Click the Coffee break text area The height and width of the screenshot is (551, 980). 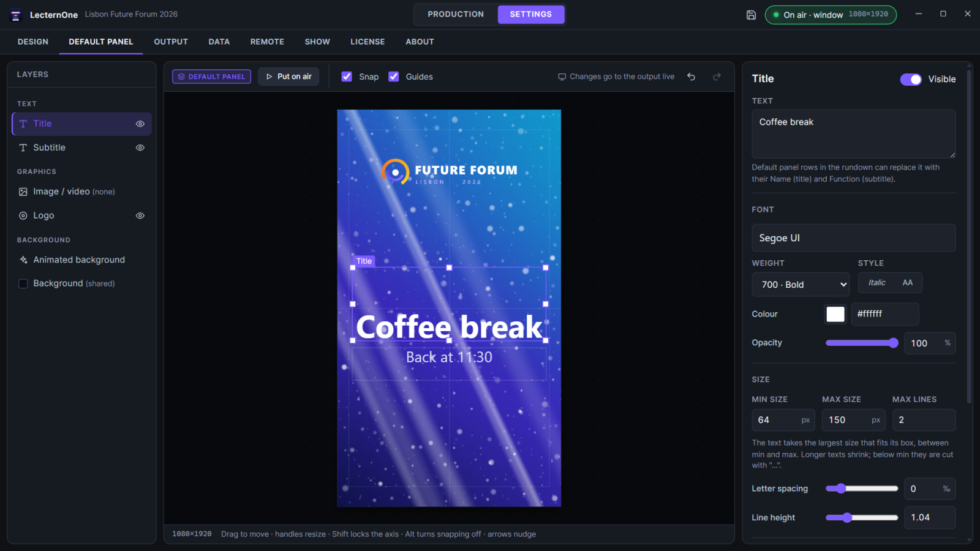(x=853, y=134)
